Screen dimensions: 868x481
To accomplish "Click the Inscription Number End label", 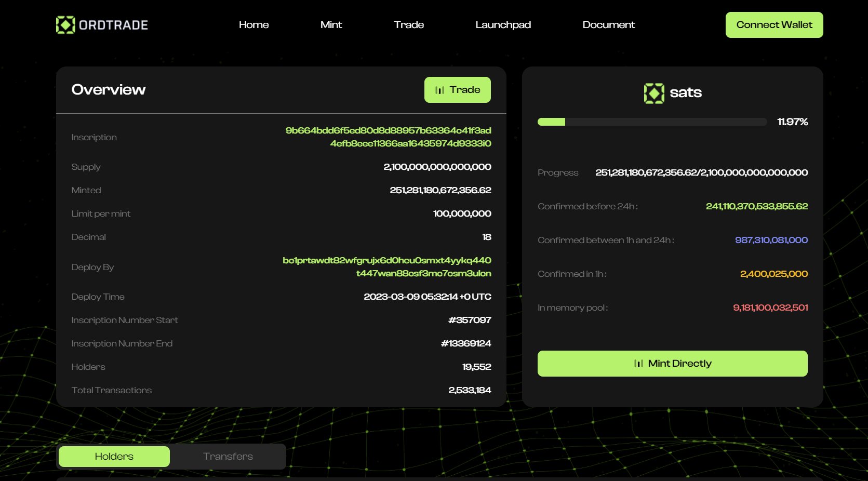I will coord(122,343).
